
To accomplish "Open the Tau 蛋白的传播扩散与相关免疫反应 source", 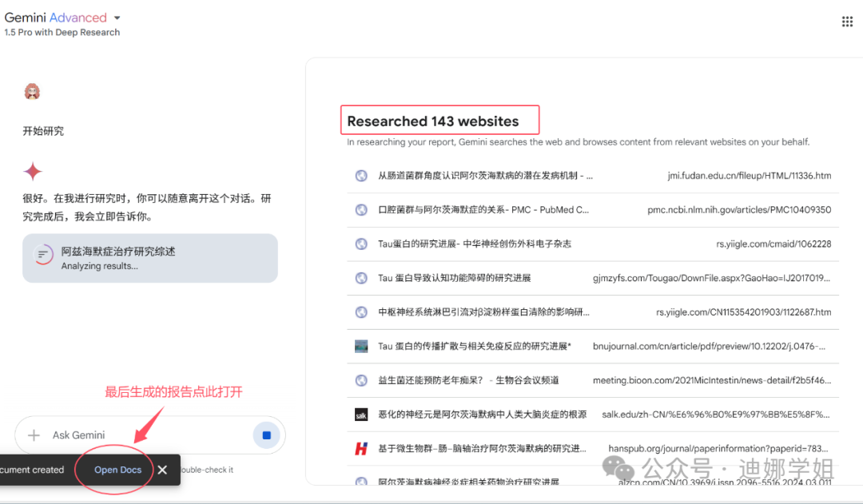I will [593, 347].
